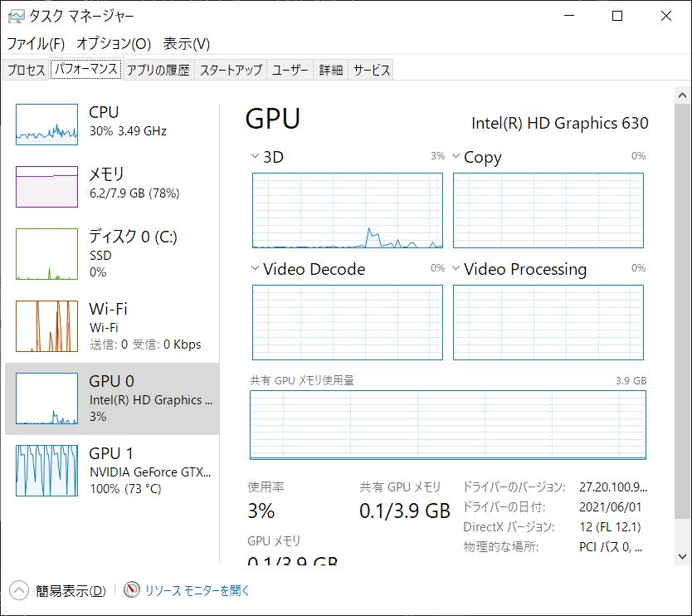This screenshot has width=692, height=616.
Task: Switch to the スタートアップ tab
Action: pyautogui.click(x=231, y=70)
